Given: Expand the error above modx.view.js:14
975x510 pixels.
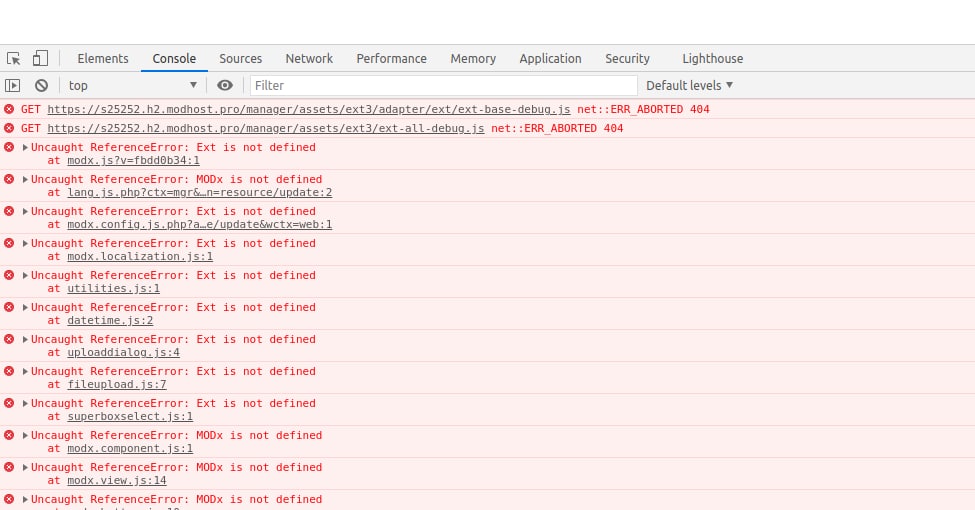Looking at the screenshot, I should tap(25, 468).
